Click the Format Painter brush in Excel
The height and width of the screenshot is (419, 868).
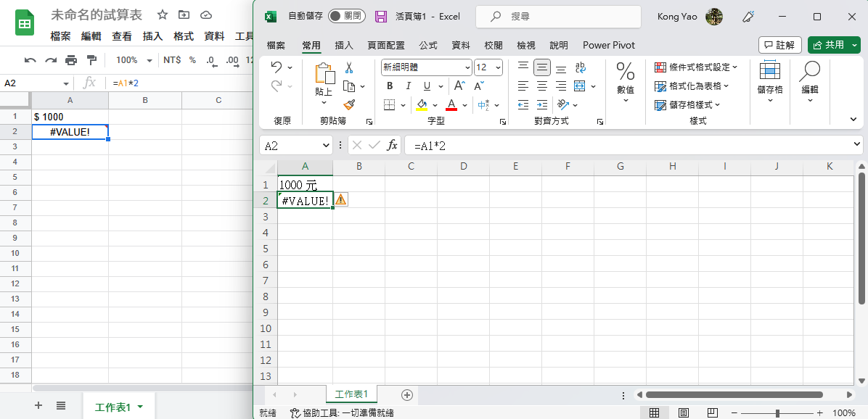349,105
